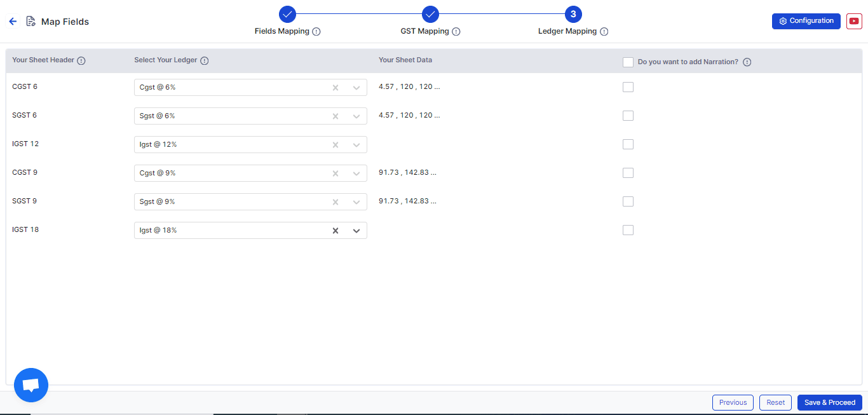Click info icon beside Select Your Ledger
The height and width of the screenshot is (415, 868).
(x=204, y=61)
